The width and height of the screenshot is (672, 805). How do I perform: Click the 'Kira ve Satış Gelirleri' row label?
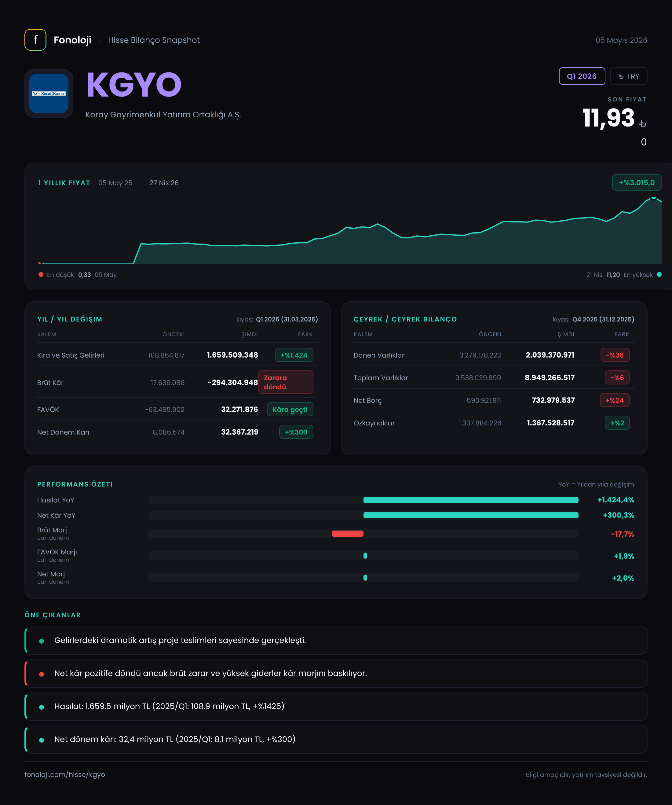(x=71, y=355)
